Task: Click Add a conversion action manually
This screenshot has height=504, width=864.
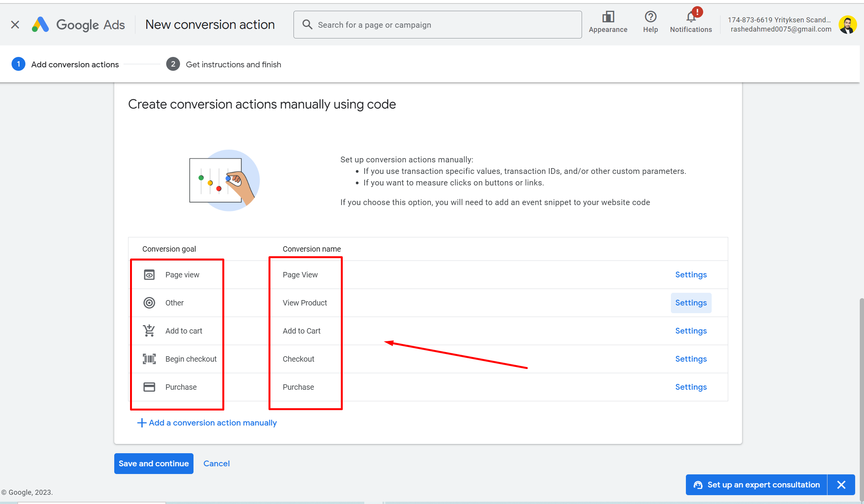Action: pyautogui.click(x=207, y=423)
